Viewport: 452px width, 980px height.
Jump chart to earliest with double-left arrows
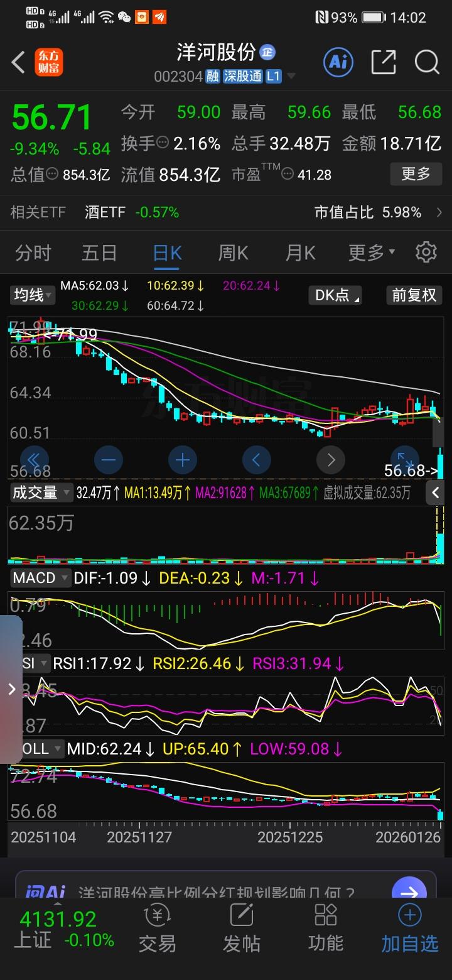pos(35,460)
